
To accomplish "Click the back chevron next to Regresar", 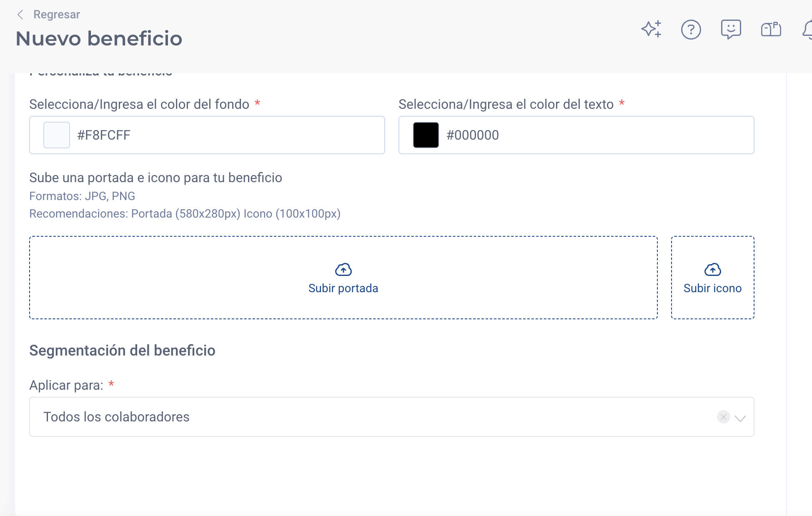I will tap(20, 14).
